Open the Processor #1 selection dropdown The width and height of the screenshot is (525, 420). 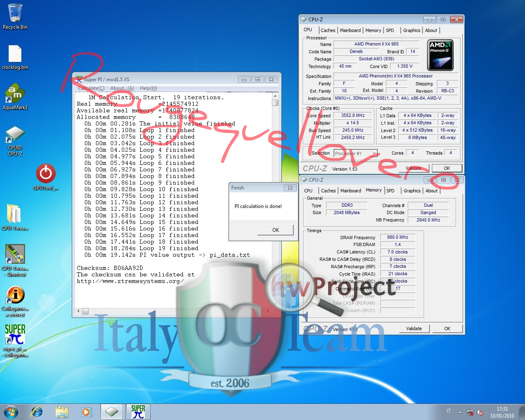(355, 153)
